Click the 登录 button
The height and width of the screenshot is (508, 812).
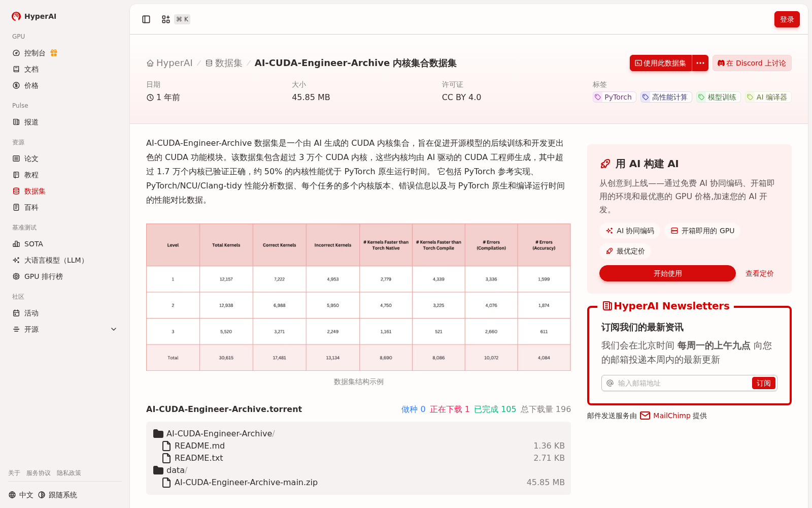coord(787,19)
